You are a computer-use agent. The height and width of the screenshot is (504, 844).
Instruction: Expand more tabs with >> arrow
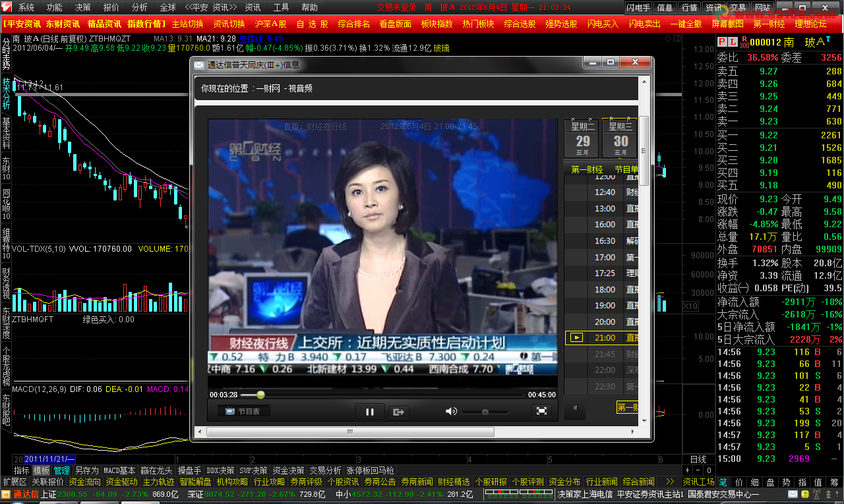(x=670, y=482)
